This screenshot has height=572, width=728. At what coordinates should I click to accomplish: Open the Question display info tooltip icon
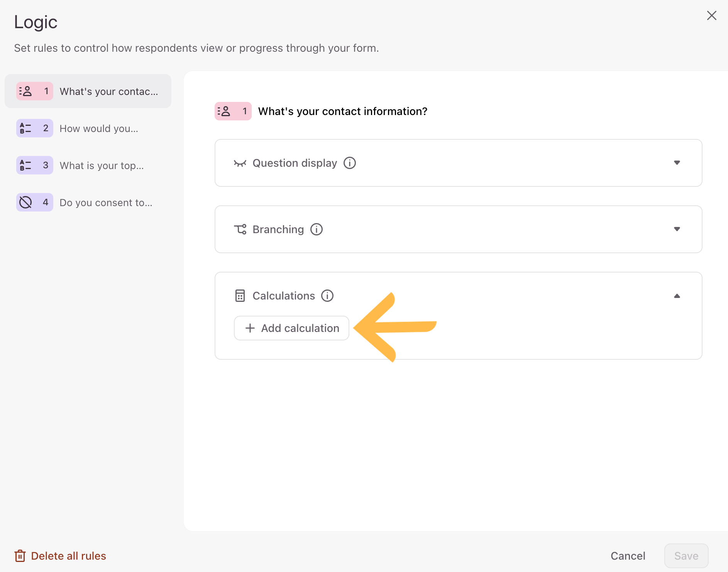[350, 163]
